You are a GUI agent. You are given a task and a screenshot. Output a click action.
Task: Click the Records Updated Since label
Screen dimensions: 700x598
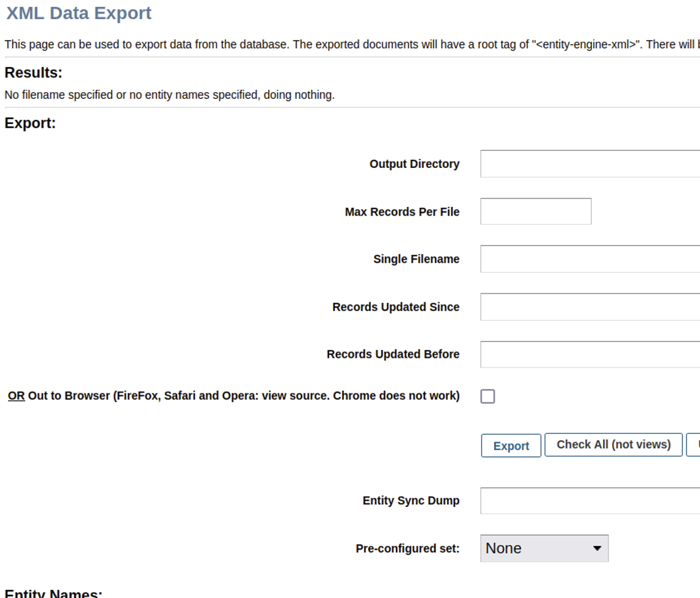pos(396,307)
